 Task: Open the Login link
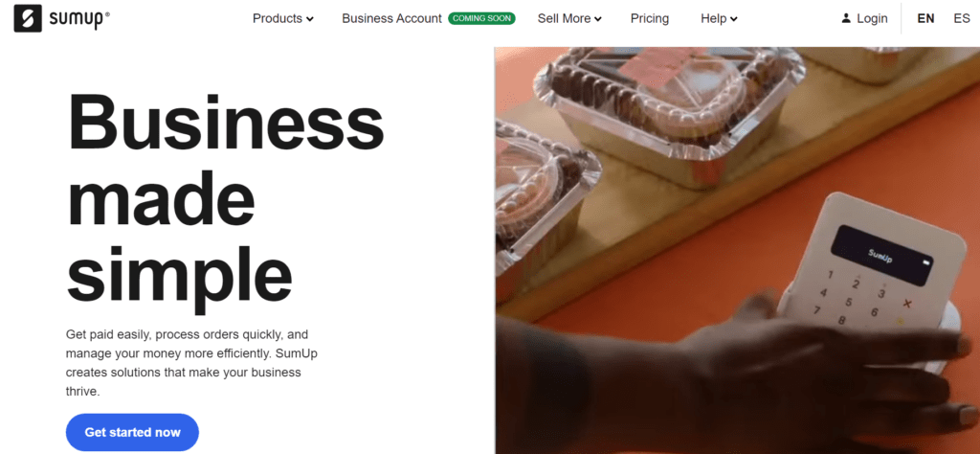(872, 19)
